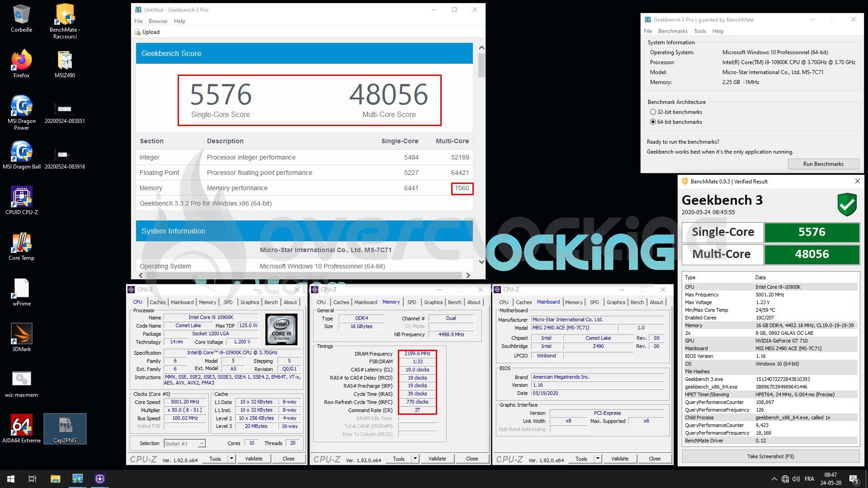The height and width of the screenshot is (488, 868).
Task: Open Graphics tab in CPU-Z Mainboard window
Action: pos(616,302)
